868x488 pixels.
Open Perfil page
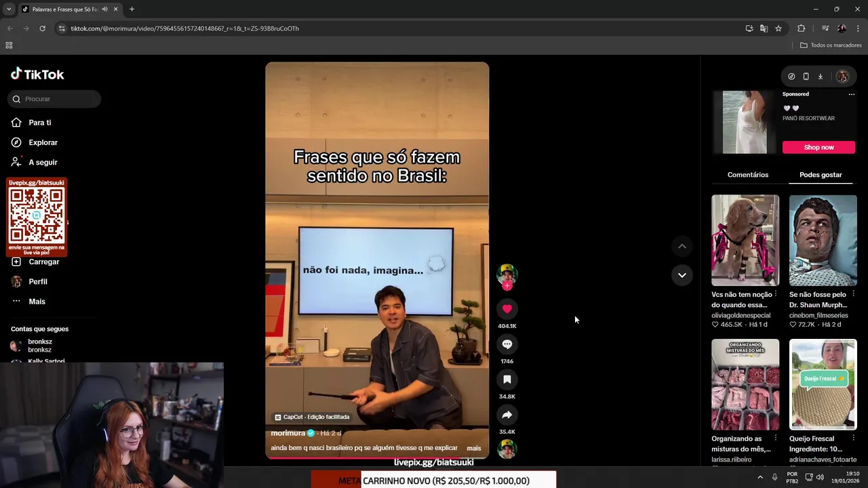[x=37, y=281]
